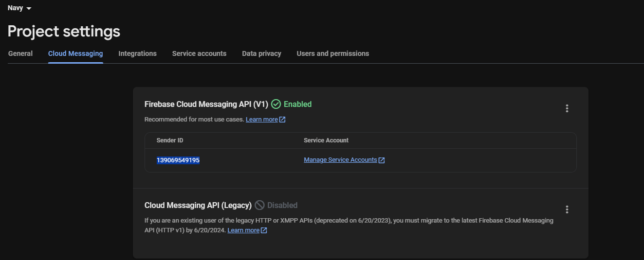Click external link icon after V1 Learn more

(x=282, y=120)
